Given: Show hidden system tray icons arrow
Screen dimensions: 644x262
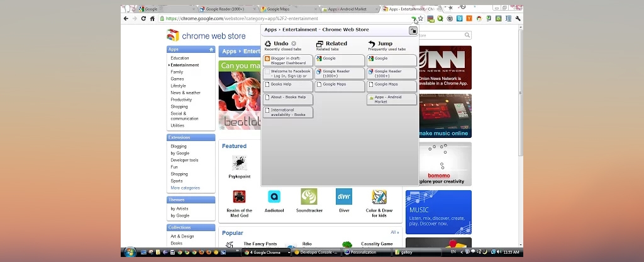Looking at the screenshot, I should tap(461, 252).
